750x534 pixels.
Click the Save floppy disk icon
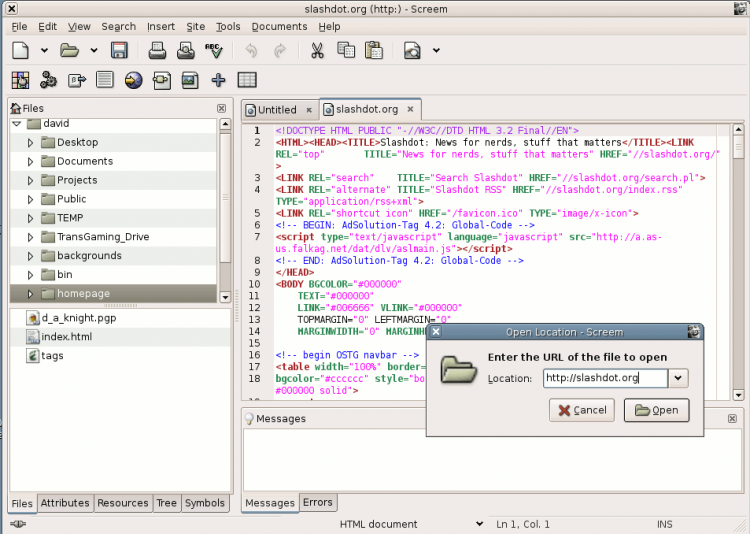119,50
